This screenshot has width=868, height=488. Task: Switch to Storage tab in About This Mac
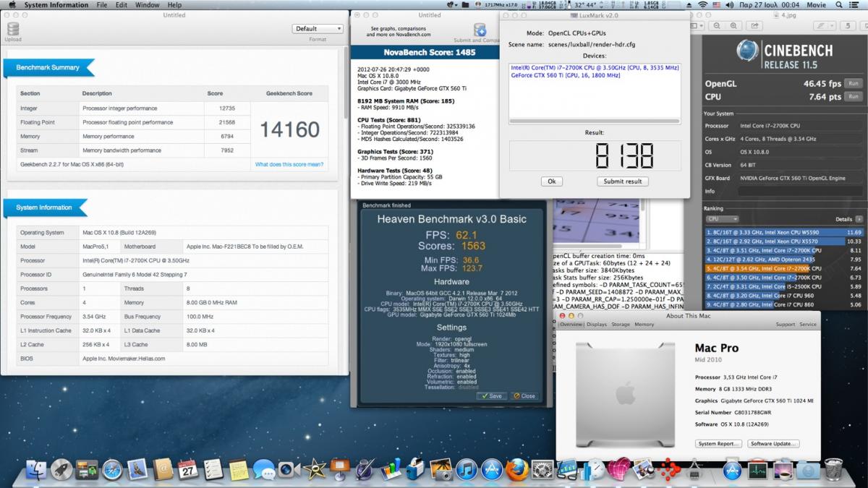(621, 325)
